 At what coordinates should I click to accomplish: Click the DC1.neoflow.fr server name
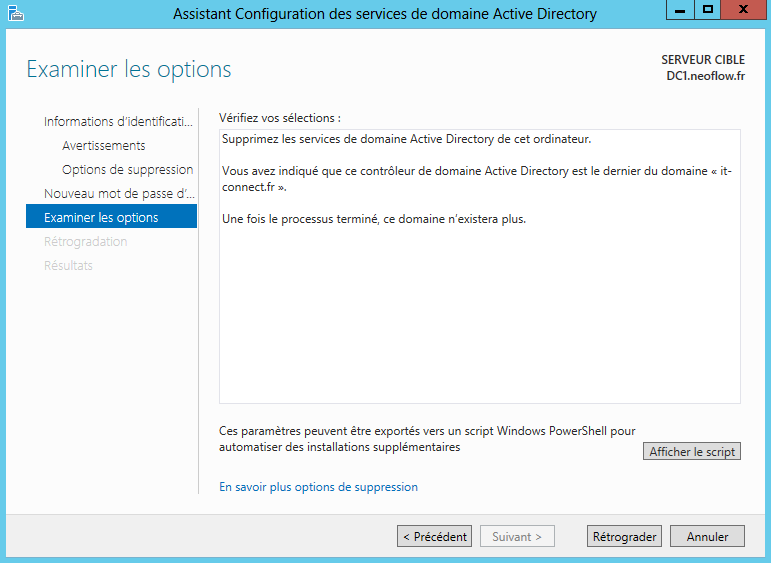click(x=705, y=76)
